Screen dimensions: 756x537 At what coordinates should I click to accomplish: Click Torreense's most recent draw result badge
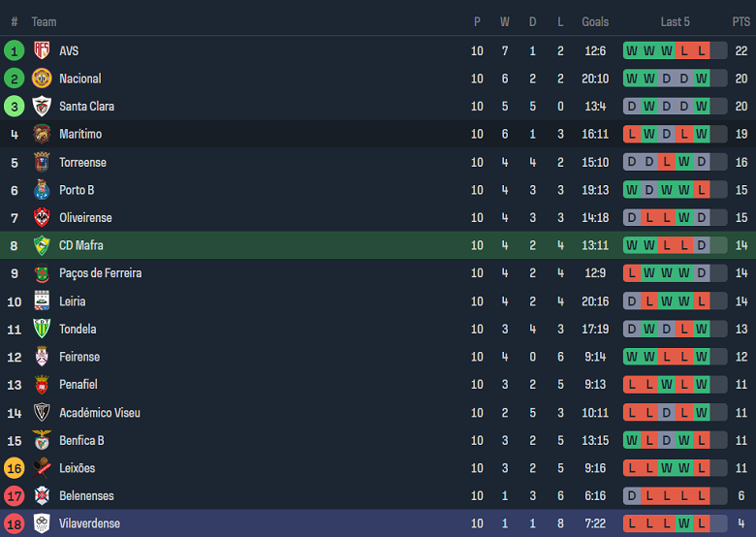(702, 162)
